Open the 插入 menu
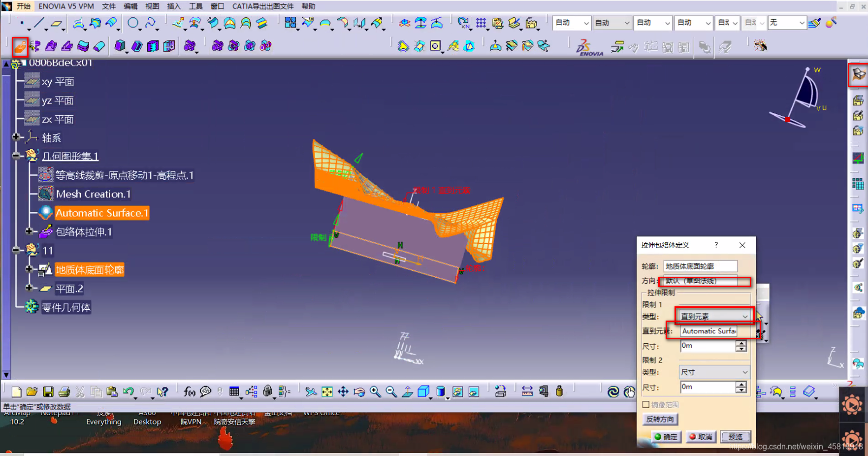 point(174,6)
